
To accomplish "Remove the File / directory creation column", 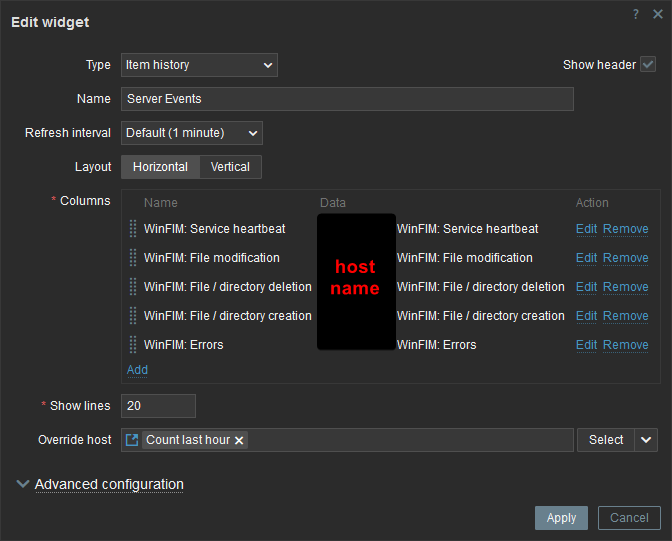I will [625, 316].
